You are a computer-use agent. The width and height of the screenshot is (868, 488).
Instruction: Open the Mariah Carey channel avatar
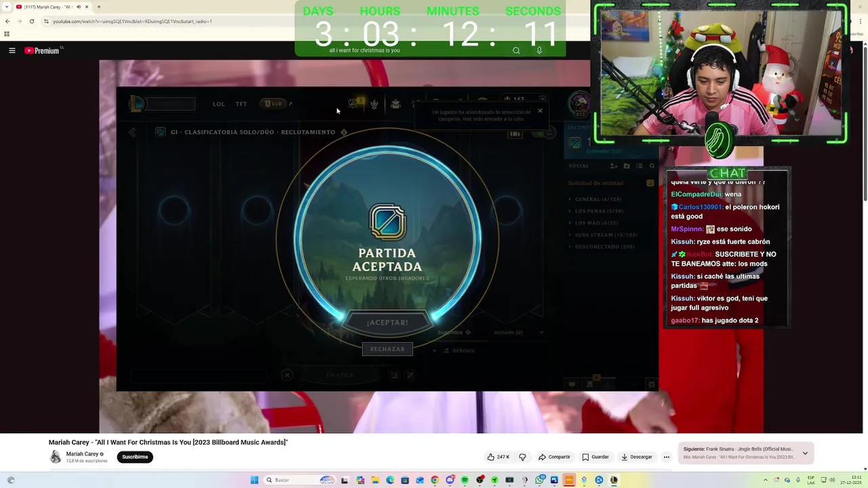pos(56,457)
